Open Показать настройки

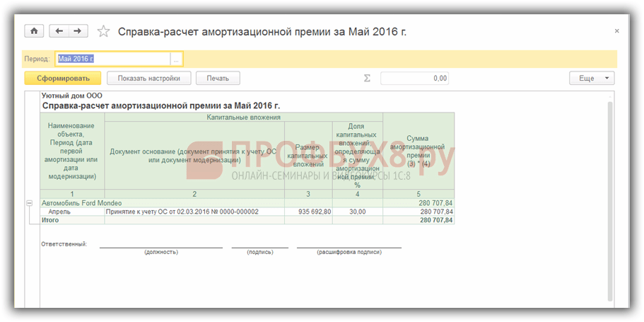click(148, 79)
